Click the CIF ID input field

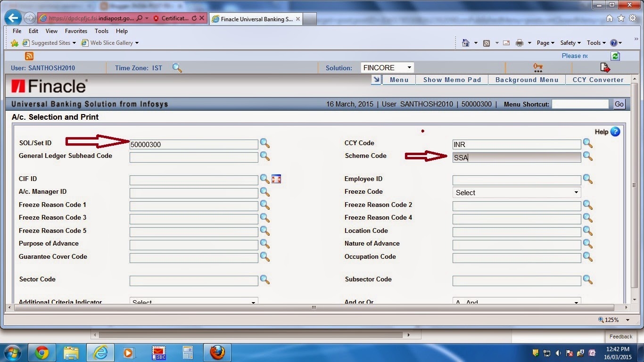point(194,180)
